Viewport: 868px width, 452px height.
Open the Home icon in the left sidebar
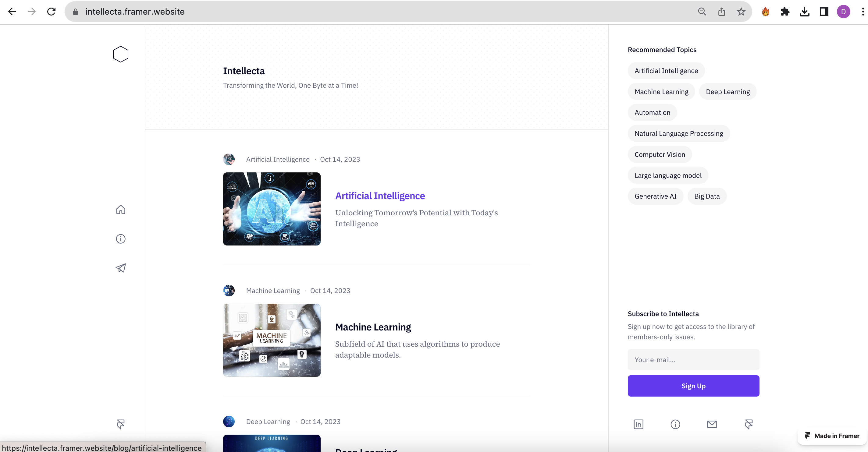tap(121, 210)
